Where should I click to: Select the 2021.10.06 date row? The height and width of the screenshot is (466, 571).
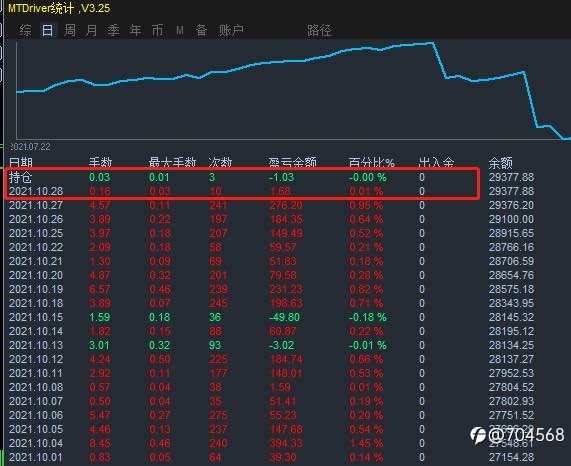coord(36,415)
